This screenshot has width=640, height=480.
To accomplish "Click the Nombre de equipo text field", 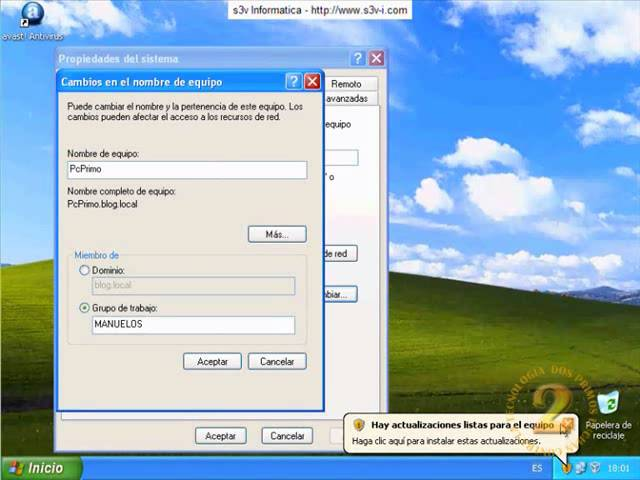I will (x=187, y=170).
